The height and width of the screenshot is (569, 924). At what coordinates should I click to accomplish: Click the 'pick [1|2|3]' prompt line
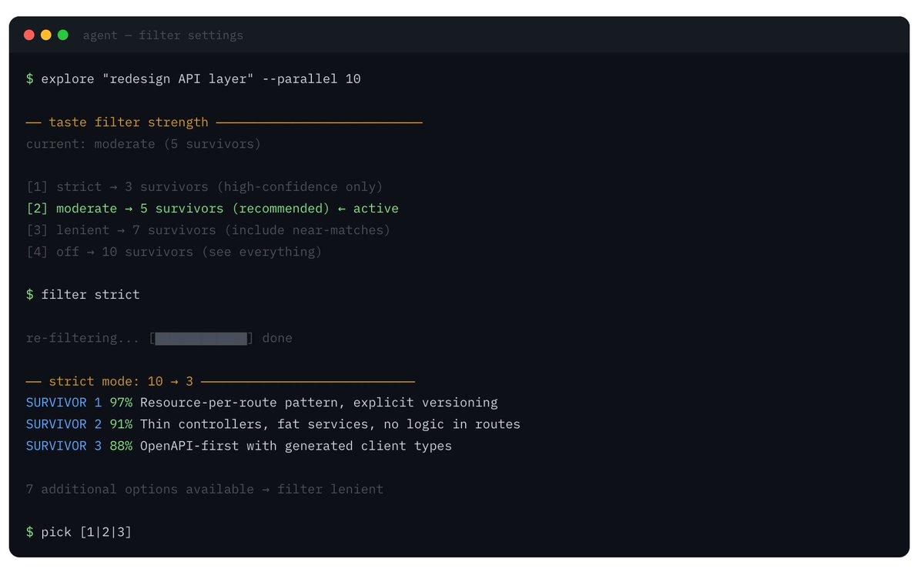click(85, 532)
